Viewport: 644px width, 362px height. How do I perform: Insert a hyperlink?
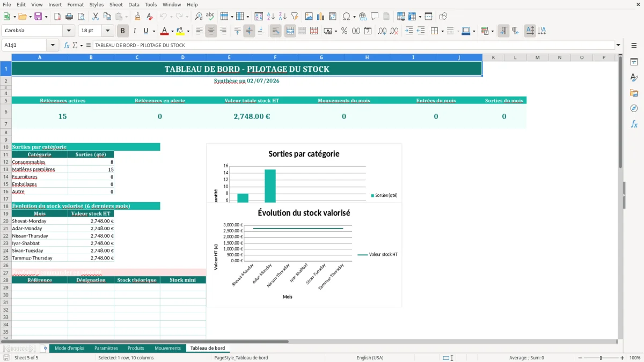[x=363, y=17]
